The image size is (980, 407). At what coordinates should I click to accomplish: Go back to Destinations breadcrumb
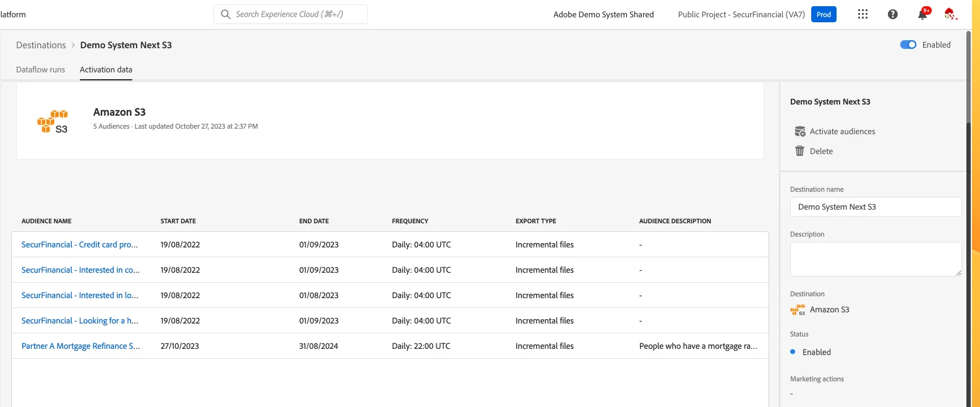tap(41, 45)
